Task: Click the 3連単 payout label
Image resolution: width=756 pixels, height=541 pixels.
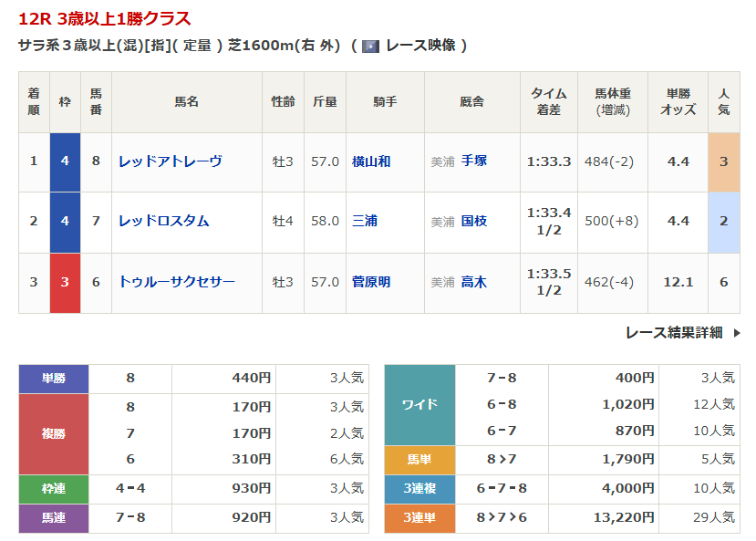Action: pyautogui.click(x=419, y=518)
